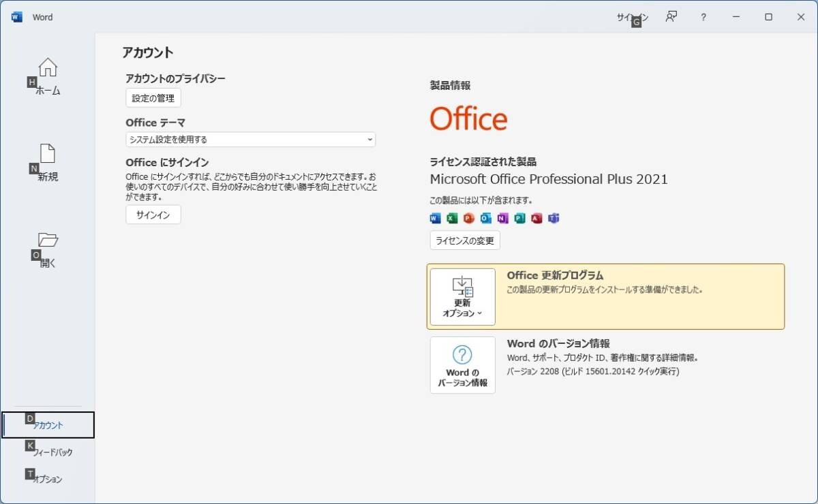Viewport: 818px width, 504px height.
Task: Click the アカウントのプライバシー heading
Action: (x=175, y=79)
